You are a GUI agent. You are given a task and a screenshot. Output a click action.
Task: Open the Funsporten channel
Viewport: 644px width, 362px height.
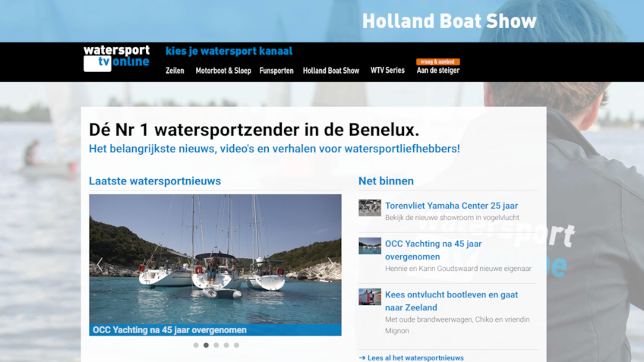(276, 71)
